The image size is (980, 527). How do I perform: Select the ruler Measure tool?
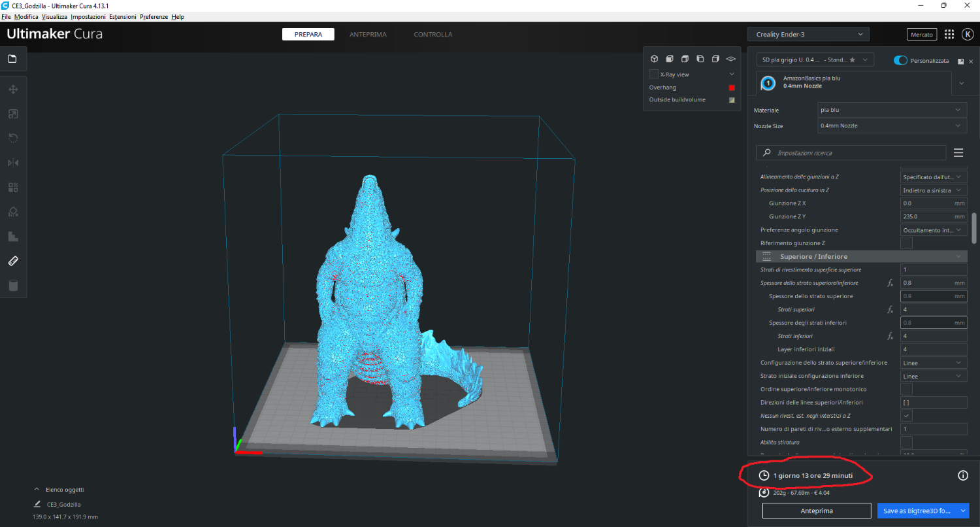[x=13, y=261]
